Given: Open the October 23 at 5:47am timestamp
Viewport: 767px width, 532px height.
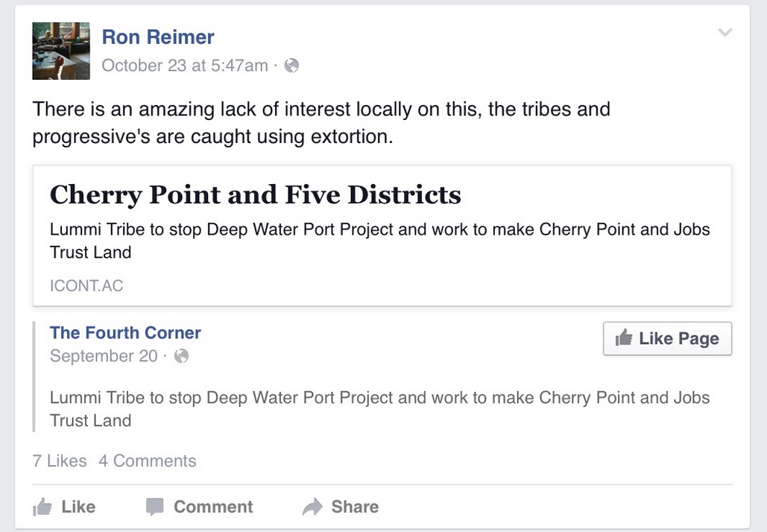Looking at the screenshot, I should (185, 66).
